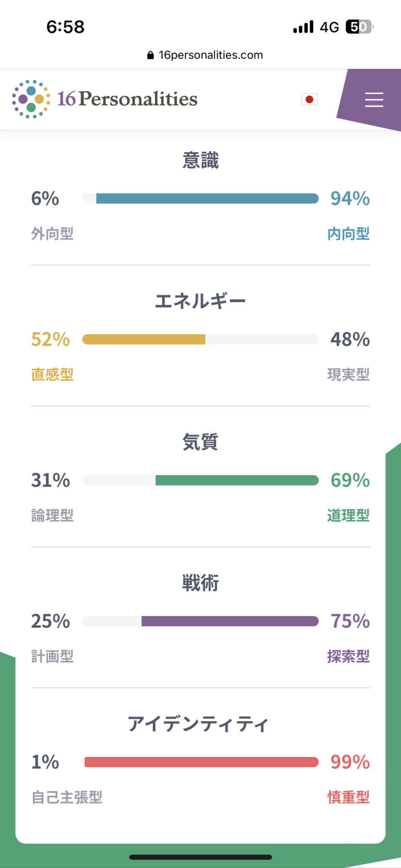Select the 道理型 label
This screenshot has width=401, height=868.
coord(348,516)
